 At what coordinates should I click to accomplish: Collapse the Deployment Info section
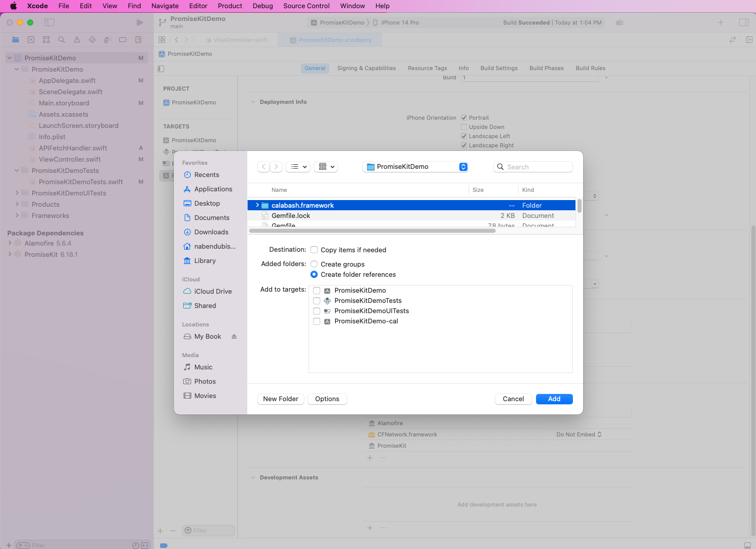tap(253, 102)
